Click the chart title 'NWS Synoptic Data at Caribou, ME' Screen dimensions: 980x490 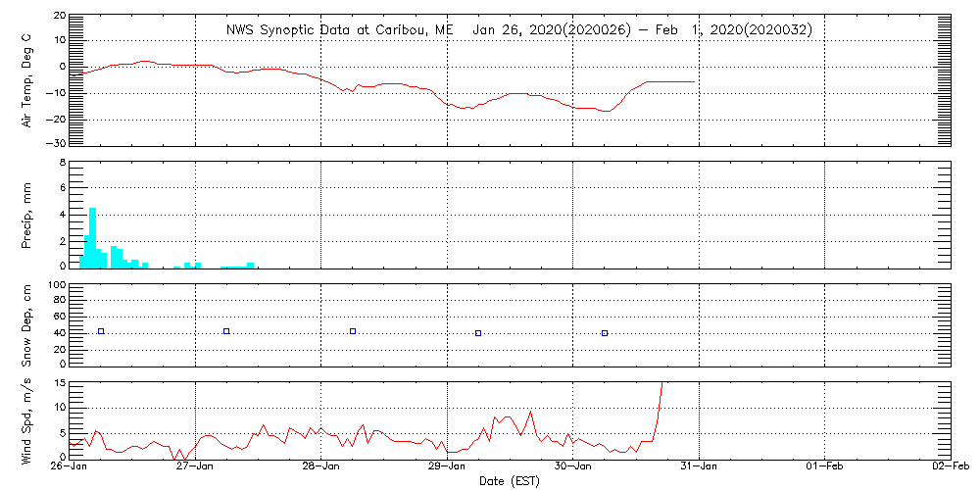(x=340, y=30)
